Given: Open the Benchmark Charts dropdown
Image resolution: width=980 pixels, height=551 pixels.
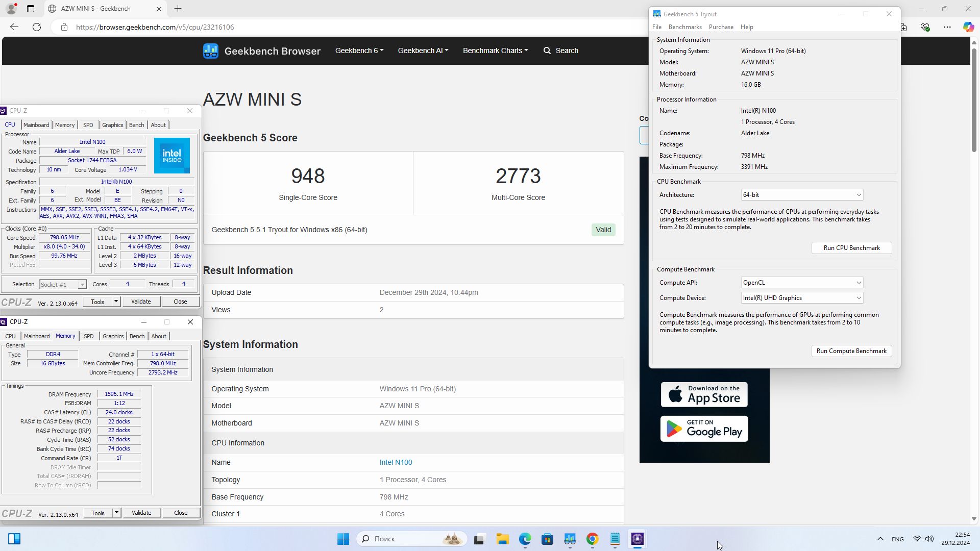Looking at the screenshot, I should click(495, 51).
